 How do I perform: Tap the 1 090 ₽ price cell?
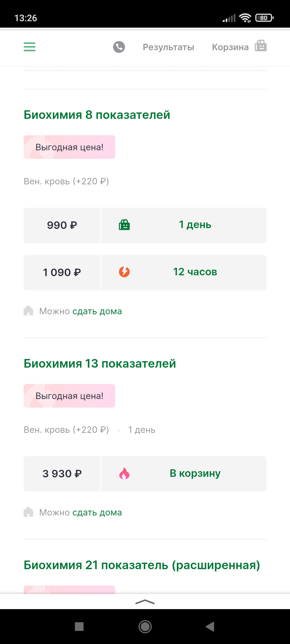(62, 273)
